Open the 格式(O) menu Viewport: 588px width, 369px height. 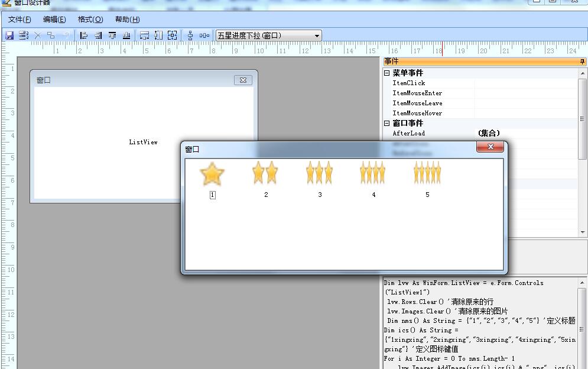(90, 20)
